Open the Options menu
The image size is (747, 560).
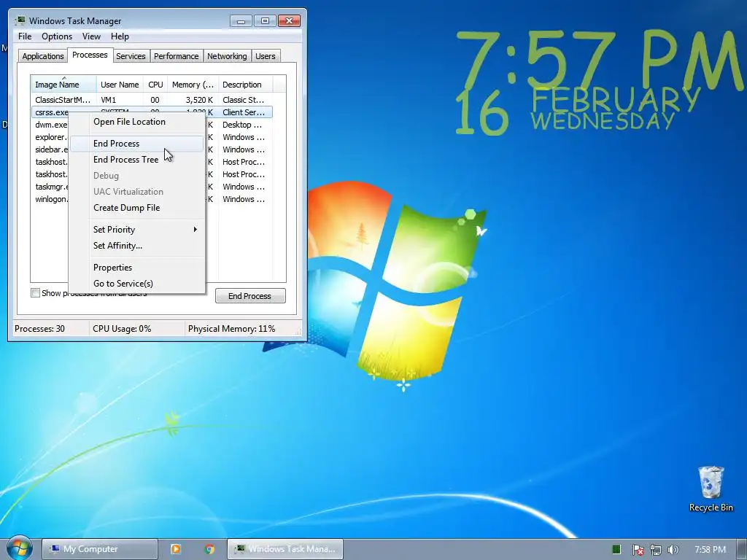(57, 36)
